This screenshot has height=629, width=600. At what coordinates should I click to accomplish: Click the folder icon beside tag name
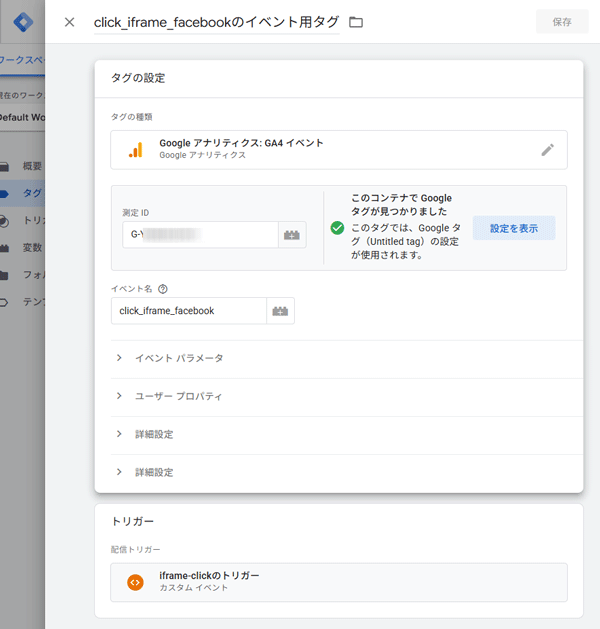(356, 22)
